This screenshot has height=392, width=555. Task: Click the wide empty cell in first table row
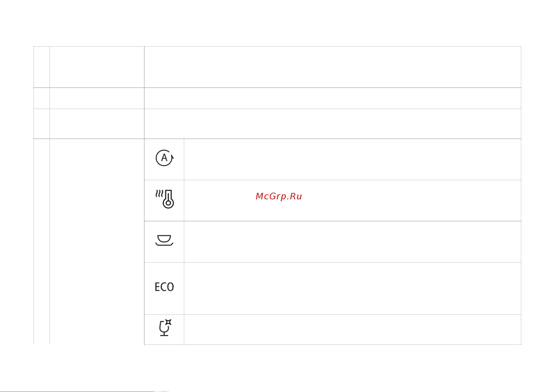point(333,67)
